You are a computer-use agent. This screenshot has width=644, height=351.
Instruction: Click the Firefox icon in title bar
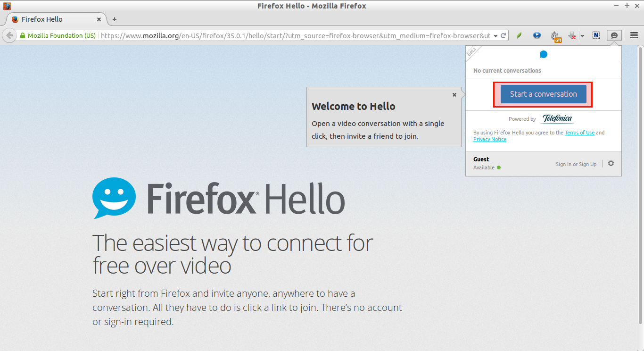7,6
